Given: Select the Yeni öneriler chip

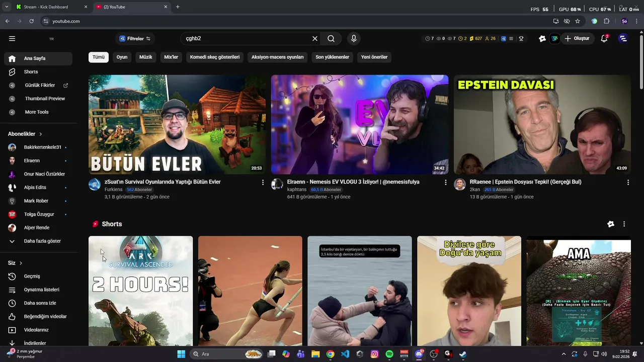Looking at the screenshot, I should tap(374, 57).
